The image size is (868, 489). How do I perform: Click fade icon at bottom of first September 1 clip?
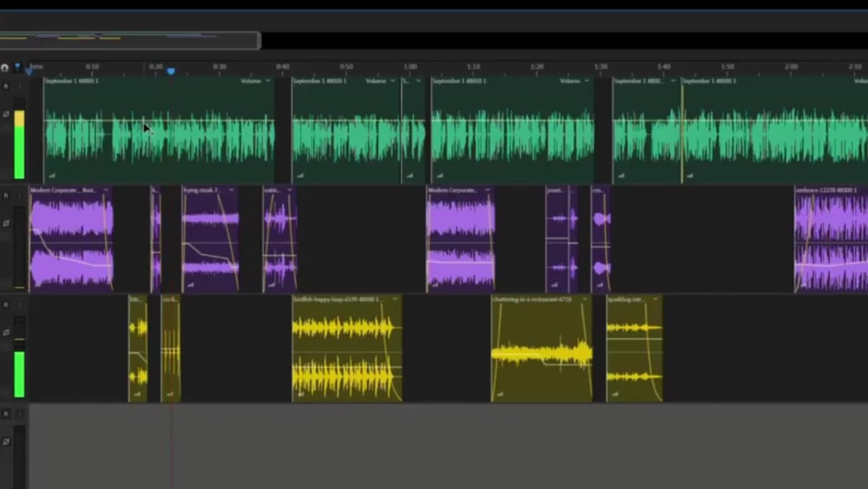click(52, 175)
